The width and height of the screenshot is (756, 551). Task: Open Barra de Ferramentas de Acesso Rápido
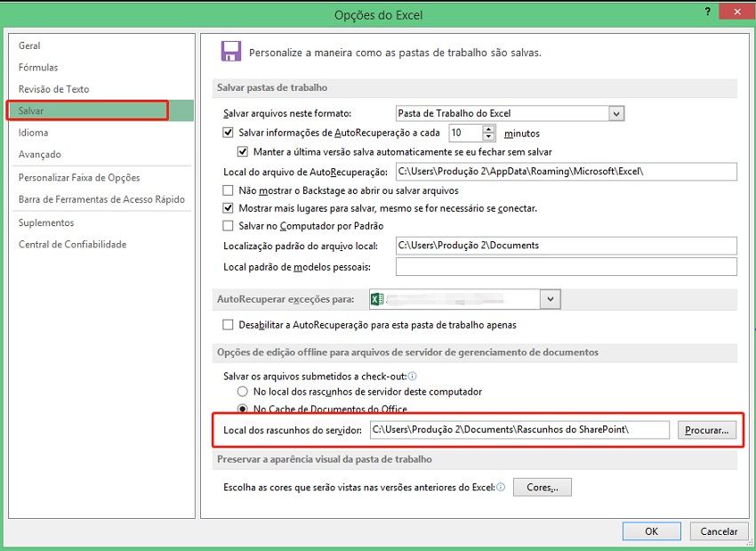(x=101, y=199)
